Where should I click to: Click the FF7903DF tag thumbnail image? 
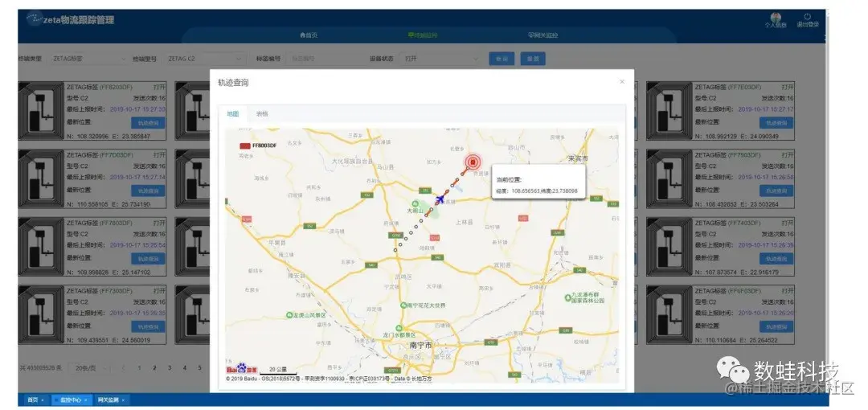click(x=669, y=178)
